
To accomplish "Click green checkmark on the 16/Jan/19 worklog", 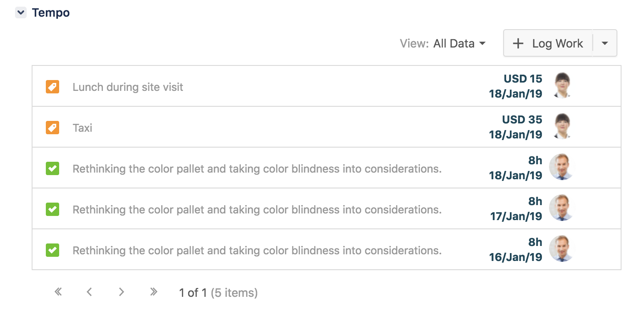I will pos(52,250).
